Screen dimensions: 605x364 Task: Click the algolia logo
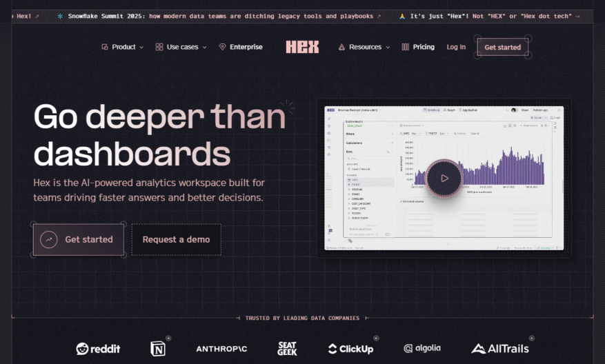tap(422, 349)
